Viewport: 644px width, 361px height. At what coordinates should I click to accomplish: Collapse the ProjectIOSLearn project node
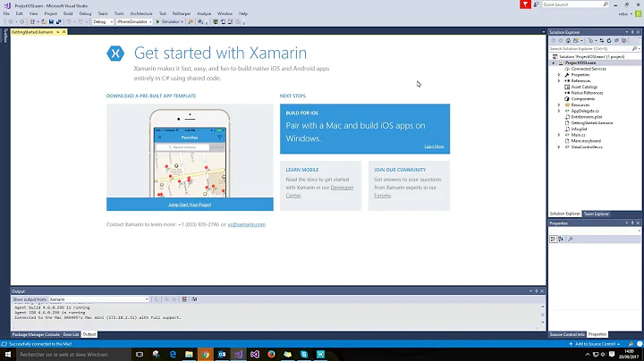pyautogui.click(x=554, y=63)
